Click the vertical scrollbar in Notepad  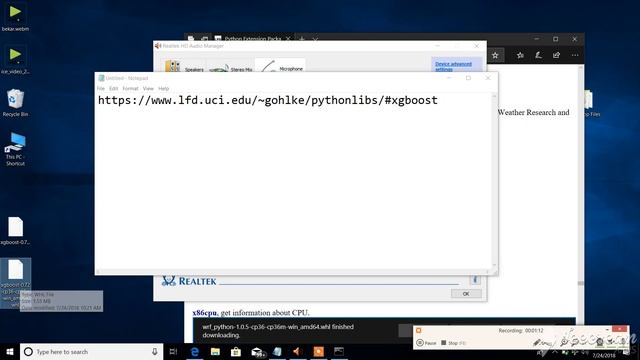tap(494, 180)
